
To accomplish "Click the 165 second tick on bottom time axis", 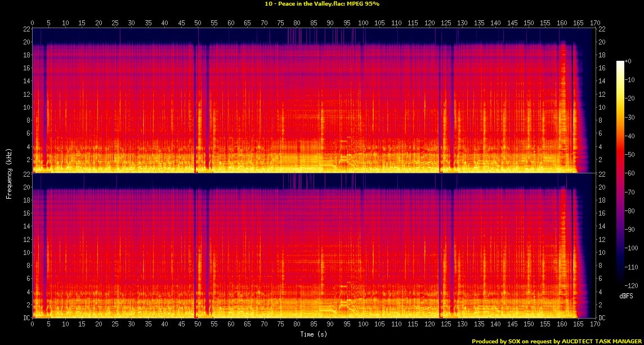I will coord(578,325).
